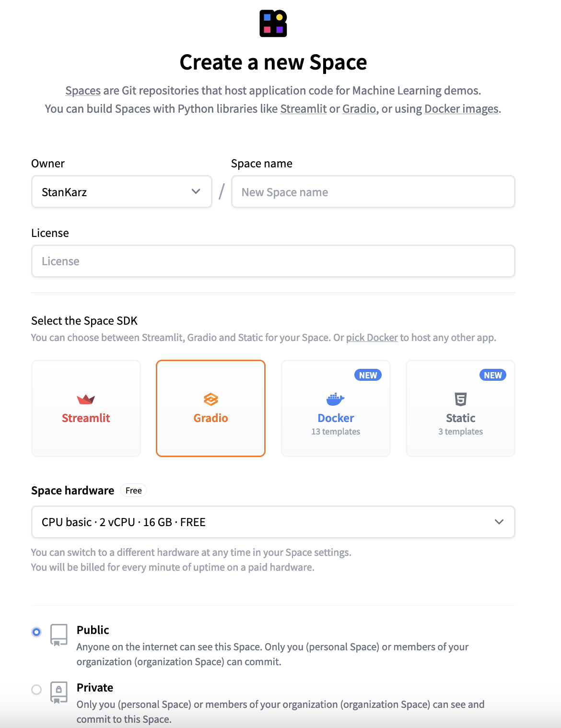Image resolution: width=561 pixels, height=728 pixels.
Task: Follow the pick Docker link
Action: point(372,338)
